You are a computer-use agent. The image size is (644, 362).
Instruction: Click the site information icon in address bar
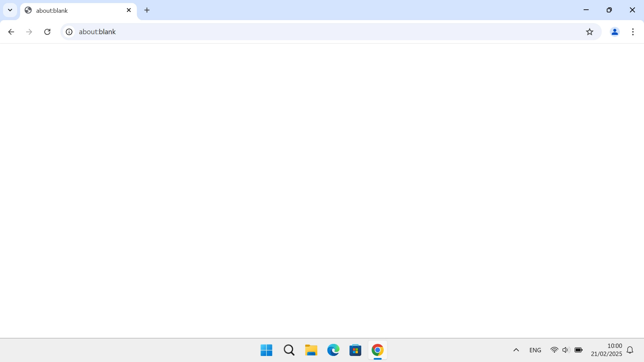coord(69,32)
